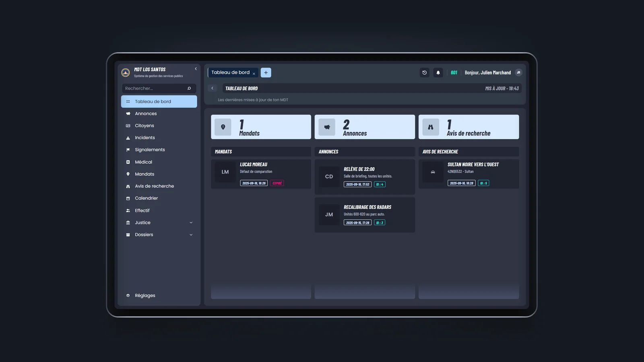
Task: Expand the Justice submenu chevron
Action: click(191, 222)
